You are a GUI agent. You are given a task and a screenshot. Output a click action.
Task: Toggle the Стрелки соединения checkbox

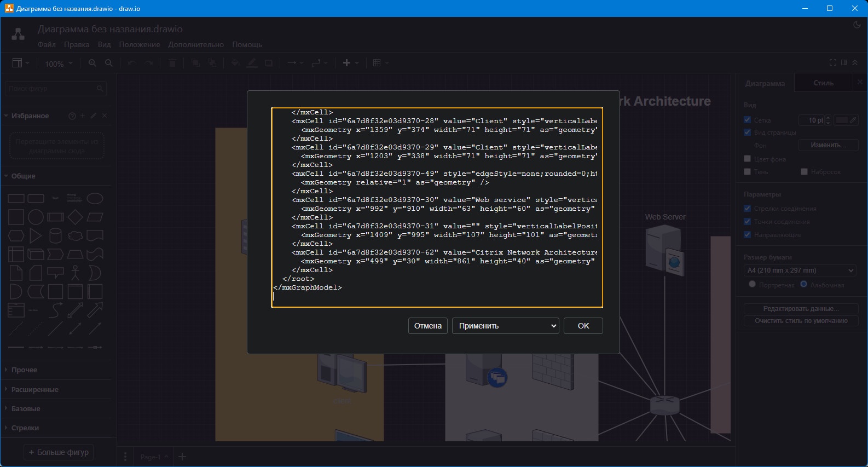tap(747, 209)
